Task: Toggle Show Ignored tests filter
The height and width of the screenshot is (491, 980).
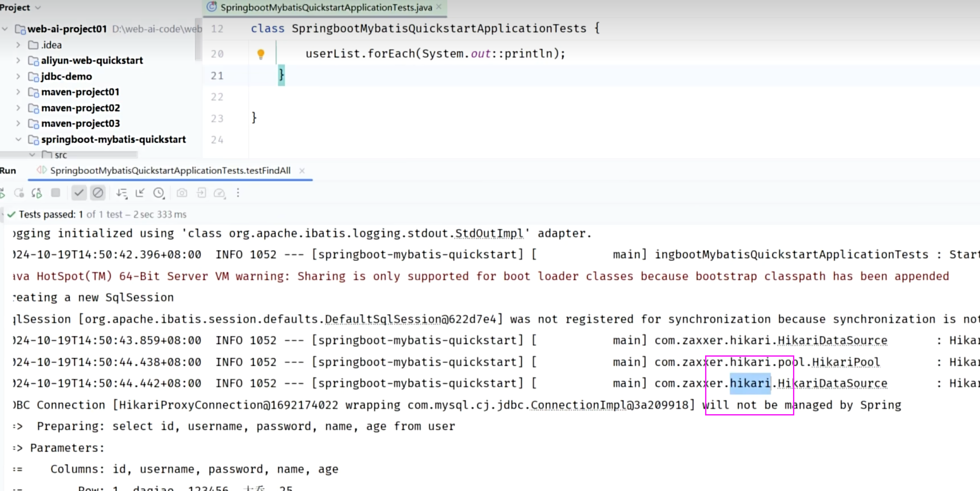Action: [x=98, y=193]
